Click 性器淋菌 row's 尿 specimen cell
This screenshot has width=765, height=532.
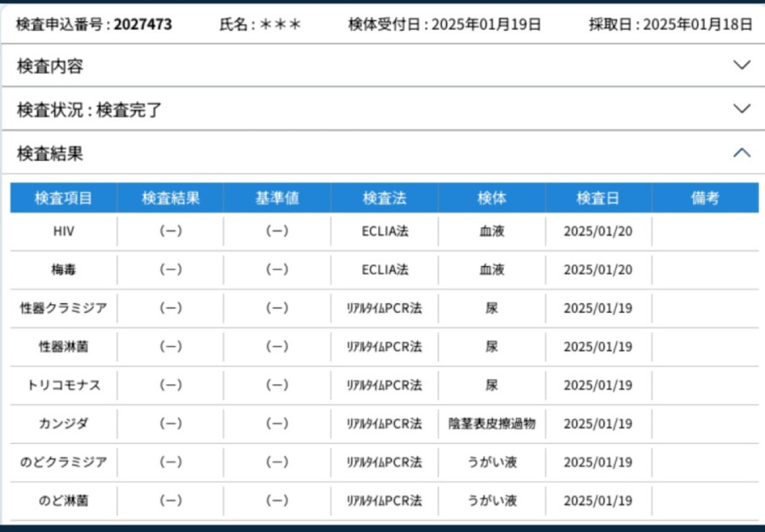[492, 346]
